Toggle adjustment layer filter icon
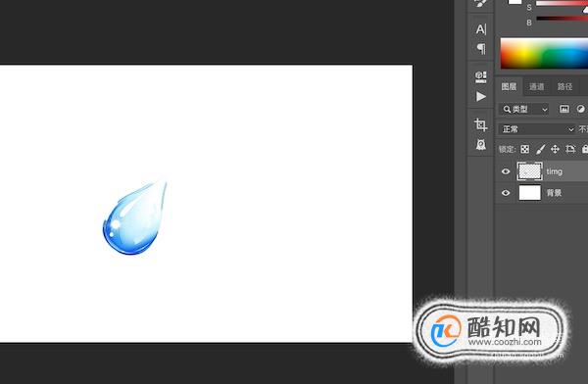Viewport: 588px width, 384px height. [x=581, y=109]
